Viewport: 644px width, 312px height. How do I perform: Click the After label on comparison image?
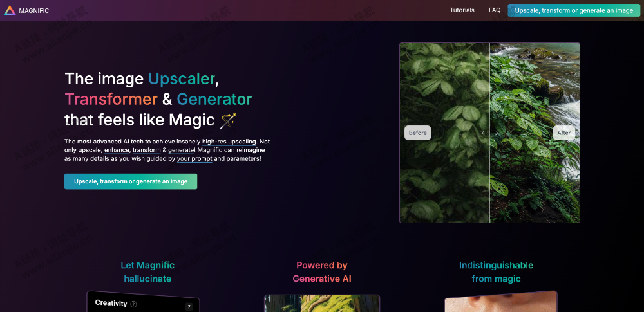(563, 133)
